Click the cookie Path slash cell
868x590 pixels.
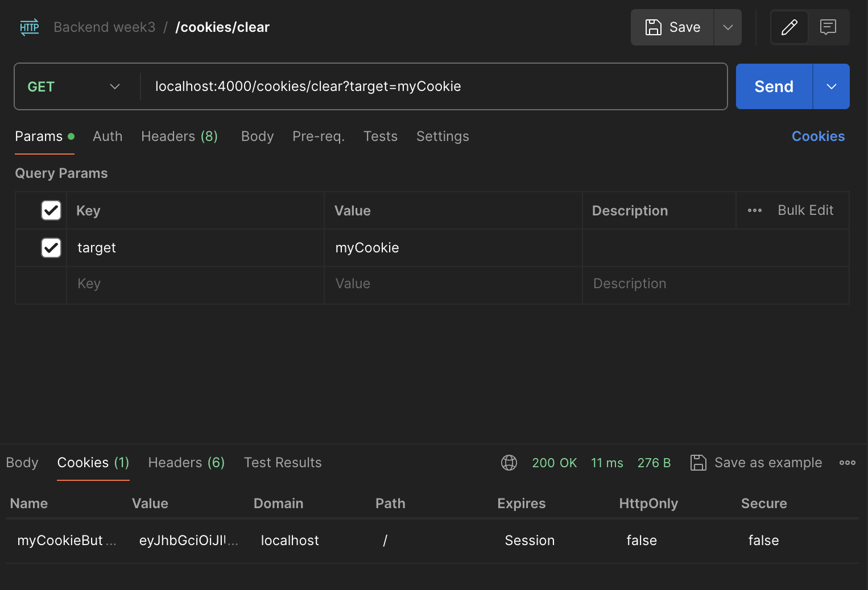click(x=385, y=541)
